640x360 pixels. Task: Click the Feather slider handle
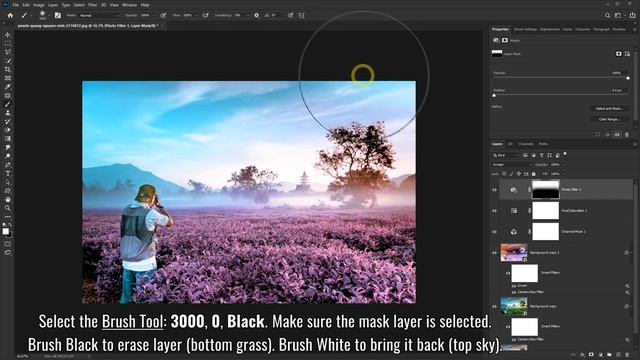coord(494,95)
